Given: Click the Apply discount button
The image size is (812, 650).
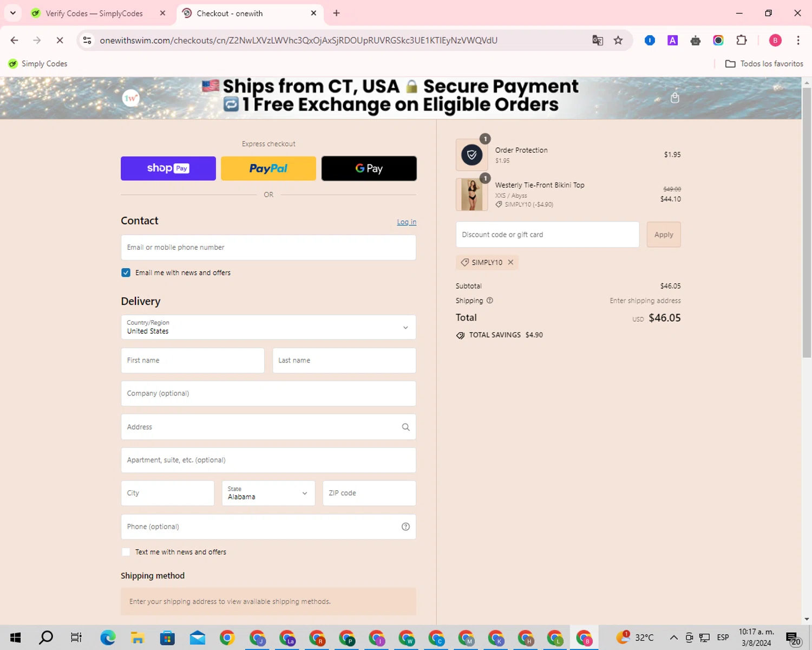Looking at the screenshot, I should click(664, 235).
